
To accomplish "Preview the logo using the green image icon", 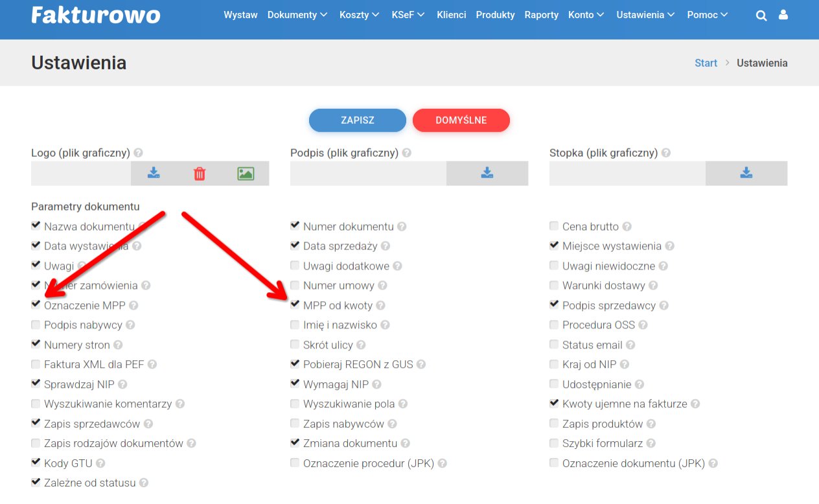I will (246, 173).
